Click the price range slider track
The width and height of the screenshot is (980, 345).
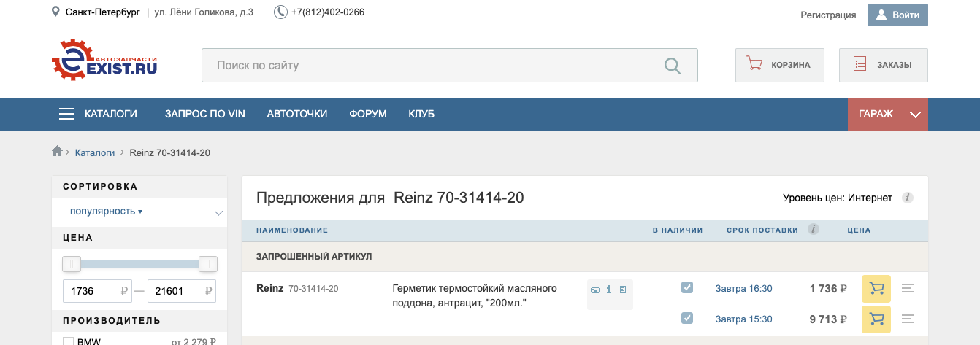point(139,263)
